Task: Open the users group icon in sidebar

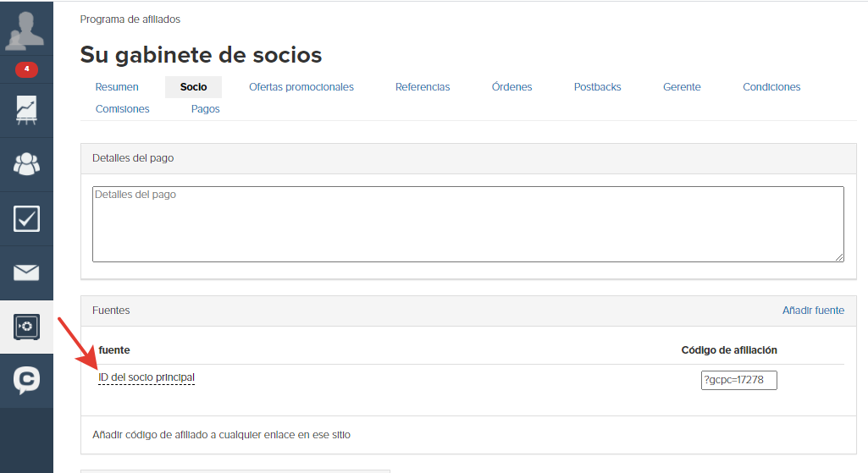Action: coord(26,164)
